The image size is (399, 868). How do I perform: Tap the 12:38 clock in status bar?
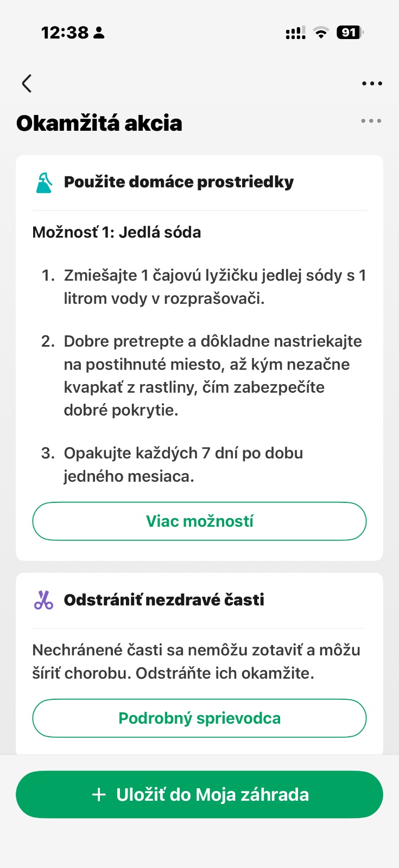65,33
